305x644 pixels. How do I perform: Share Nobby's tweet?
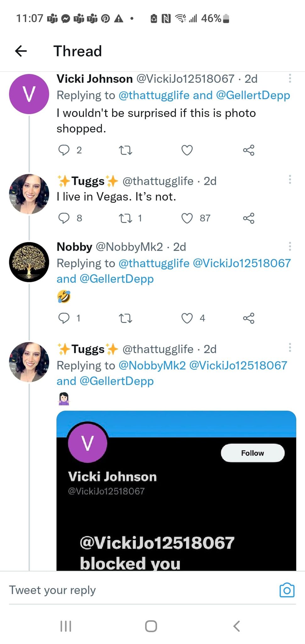tap(249, 318)
